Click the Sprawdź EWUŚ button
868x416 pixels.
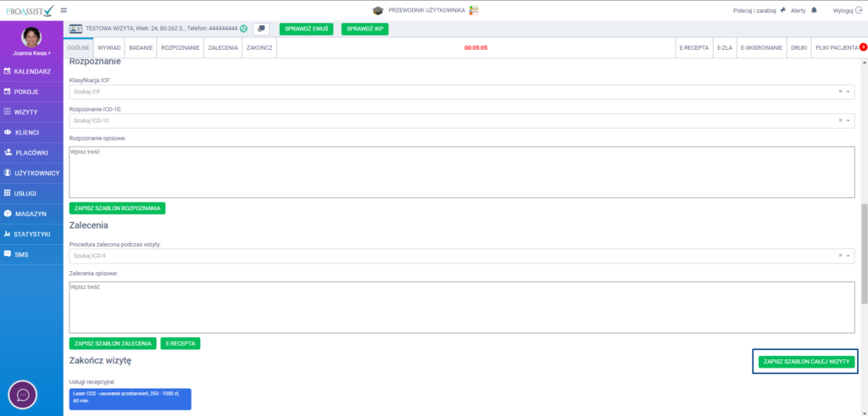pos(306,29)
